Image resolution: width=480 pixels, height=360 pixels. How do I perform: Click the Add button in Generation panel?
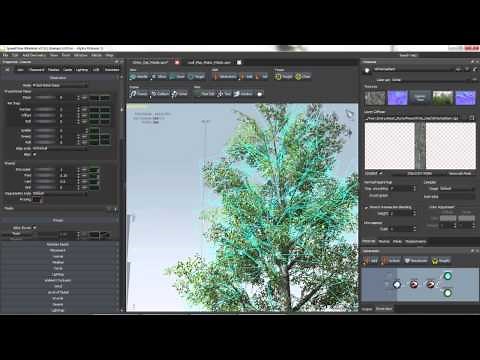(x=371, y=261)
